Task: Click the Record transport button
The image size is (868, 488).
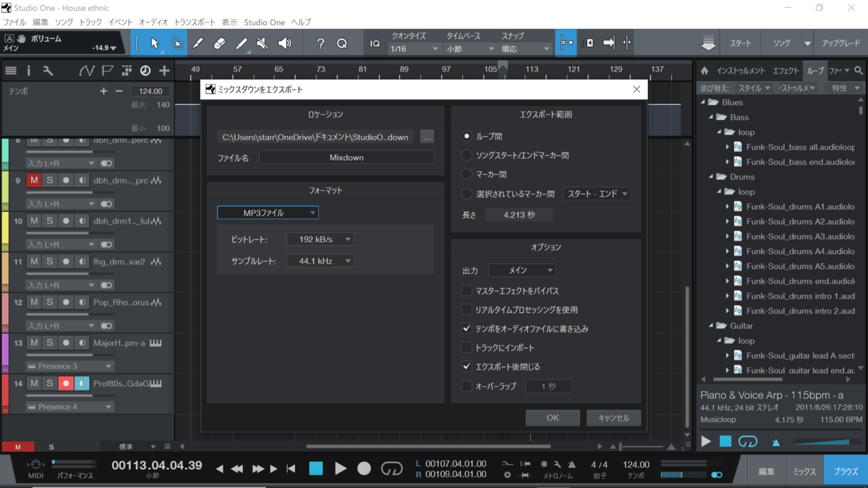Action: [x=364, y=468]
